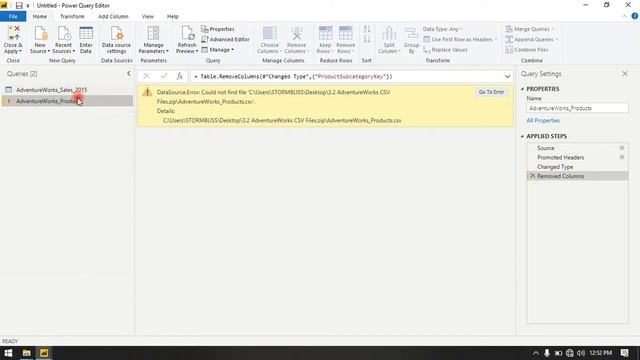The height and width of the screenshot is (360, 640).
Task: Open the Source step settings gear
Action: (x=622, y=148)
